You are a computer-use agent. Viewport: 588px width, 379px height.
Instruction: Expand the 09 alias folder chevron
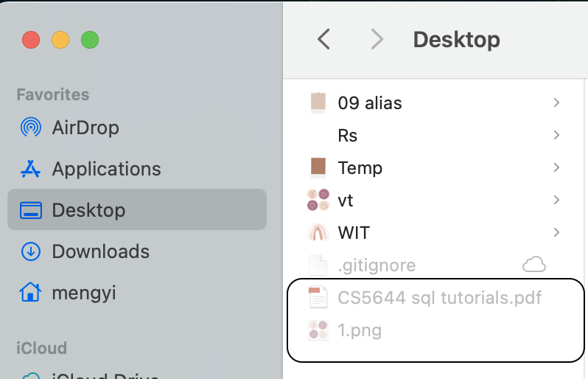tap(556, 102)
